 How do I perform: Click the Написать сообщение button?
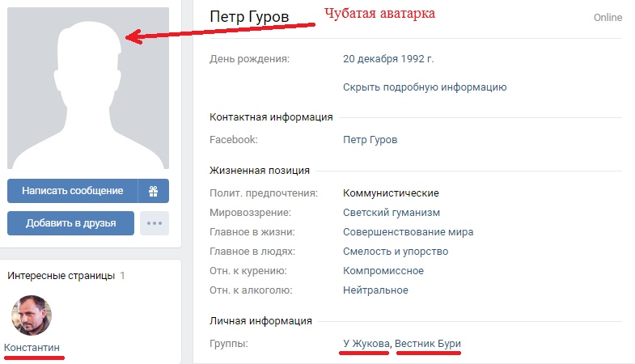[73, 191]
